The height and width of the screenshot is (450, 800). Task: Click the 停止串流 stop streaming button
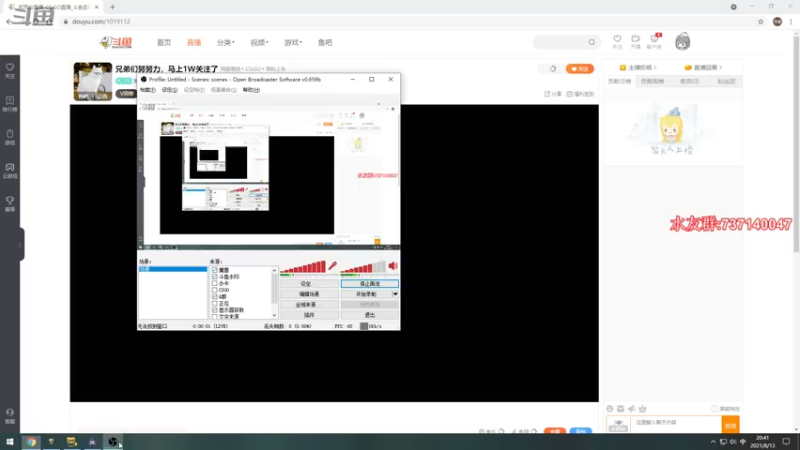pos(370,284)
